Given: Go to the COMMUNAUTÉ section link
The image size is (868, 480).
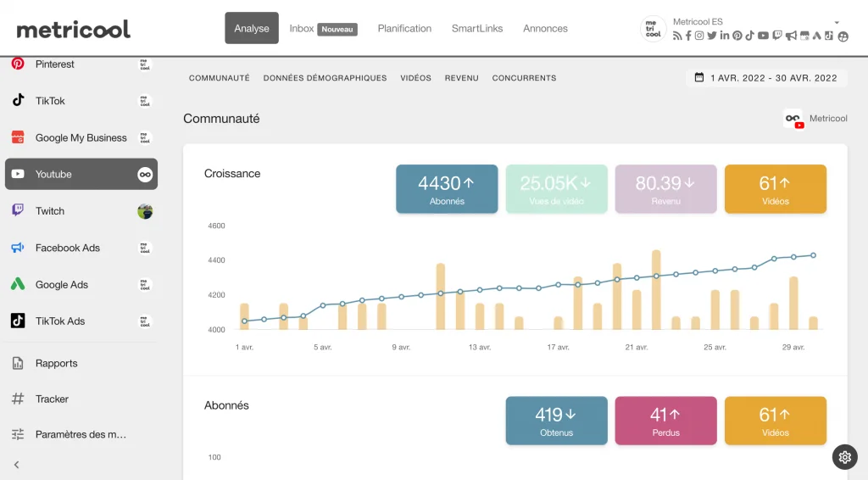Looking at the screenshot, I should tap(220, 78).
